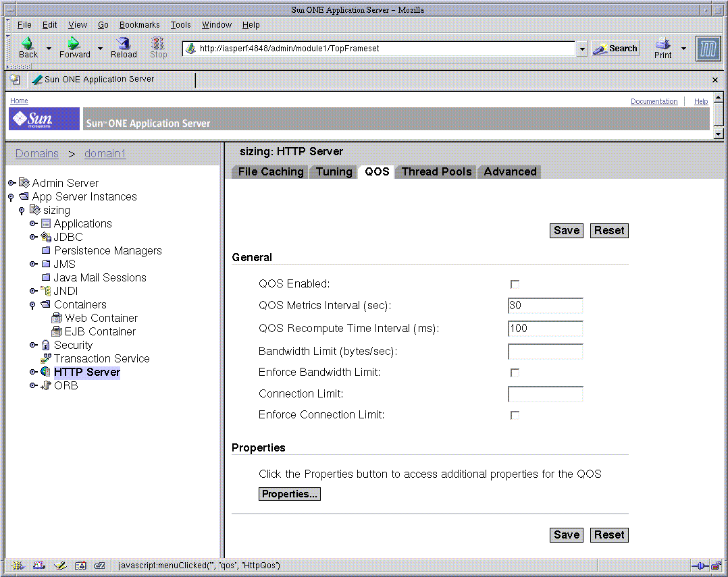Image resolution: width=728 pixels, height=577 pixels.
Task: Click the Connection Limit input field
Action: coord(546,394)
